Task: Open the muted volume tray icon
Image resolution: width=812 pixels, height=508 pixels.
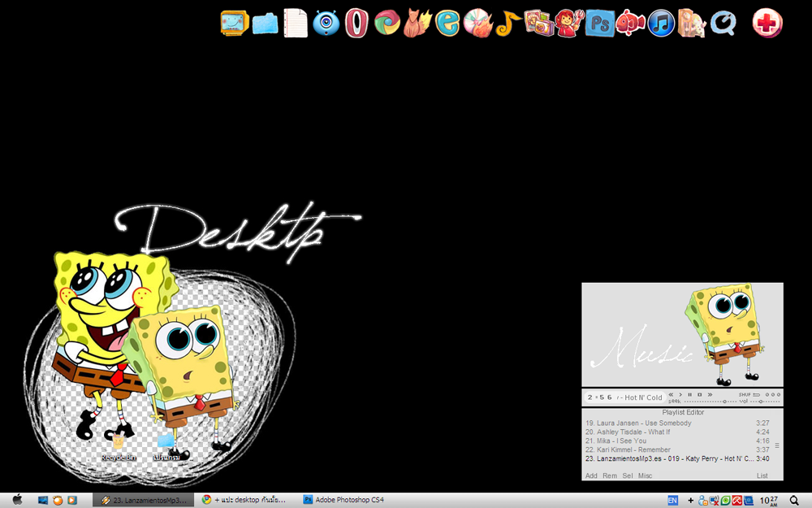Action: [x=714, y=500]
